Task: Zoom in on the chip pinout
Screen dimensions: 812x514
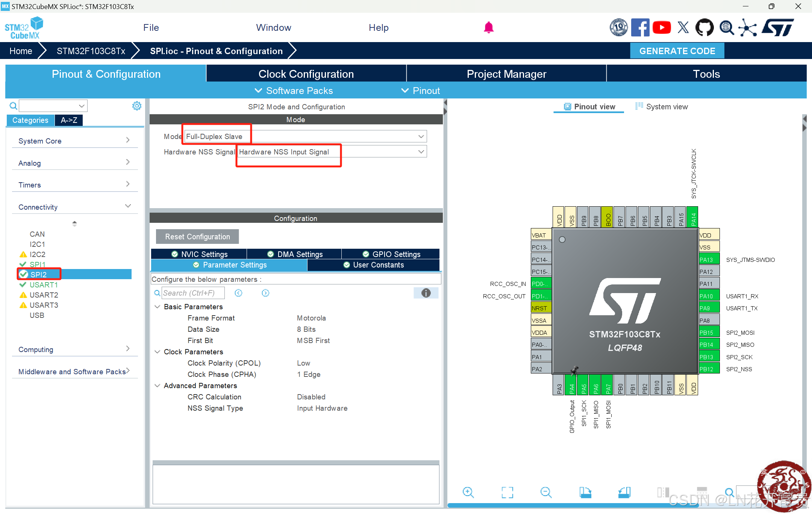Action: 468,492
